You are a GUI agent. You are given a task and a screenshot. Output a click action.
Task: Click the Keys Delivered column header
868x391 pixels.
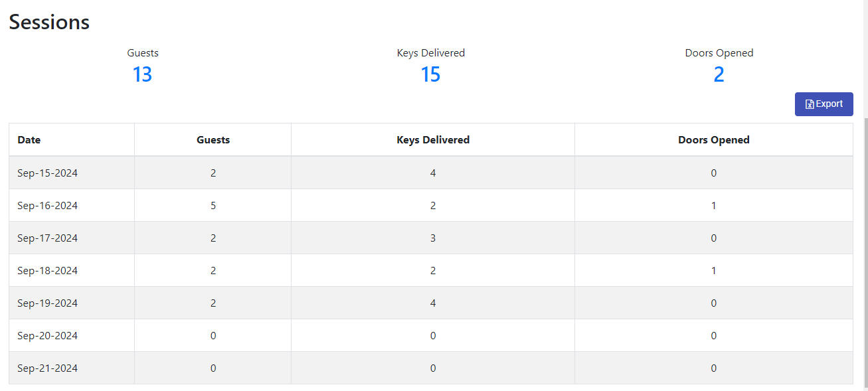click(433, 140)
